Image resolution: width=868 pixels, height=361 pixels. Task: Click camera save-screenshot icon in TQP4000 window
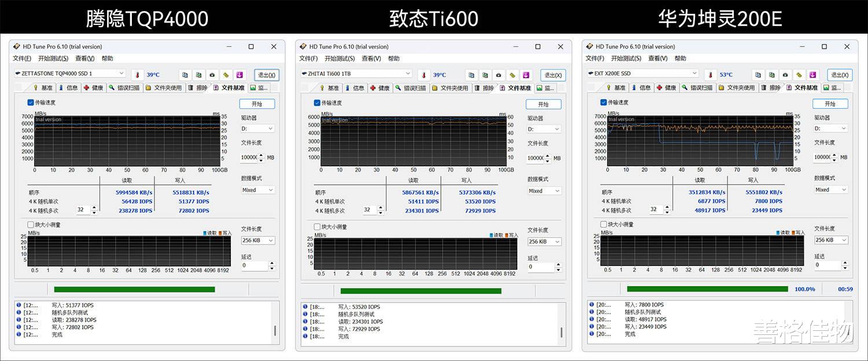(212, 75)
